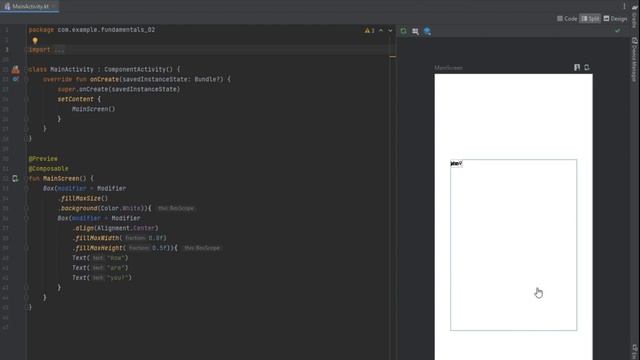640x360 pixels.
Task: Click the @Preview annotation
Action: (43, 158)
